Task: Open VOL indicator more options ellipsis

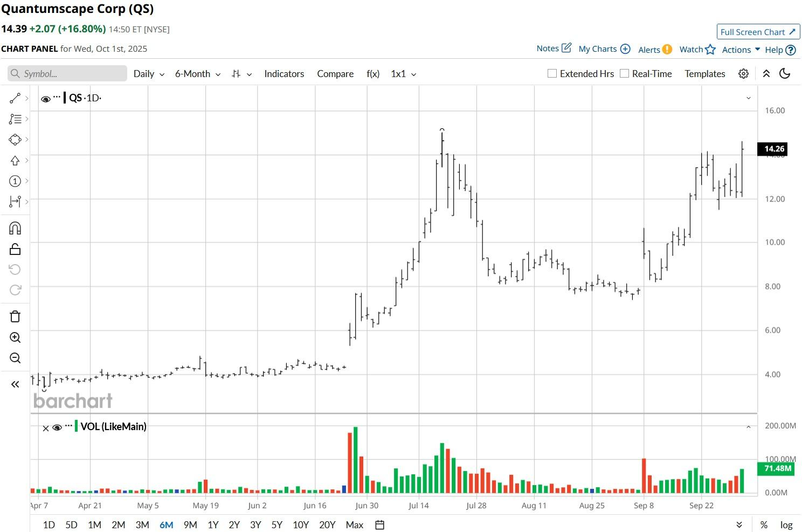Action: pos(68,426)
